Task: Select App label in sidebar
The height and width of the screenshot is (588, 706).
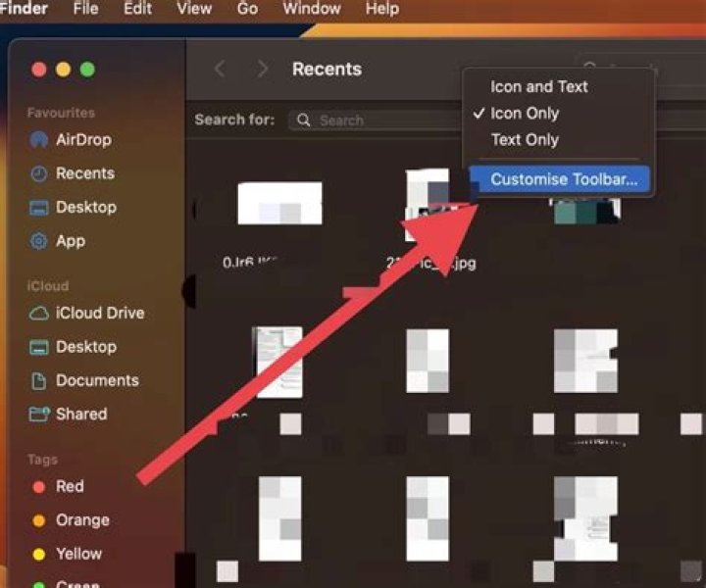Action: click(x=71, y=242)
